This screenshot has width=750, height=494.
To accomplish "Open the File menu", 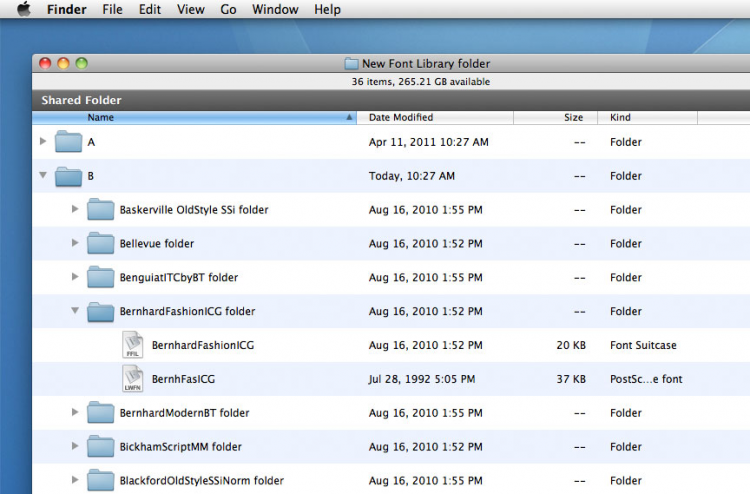I will pyautogui.click(x=112, y=10).
